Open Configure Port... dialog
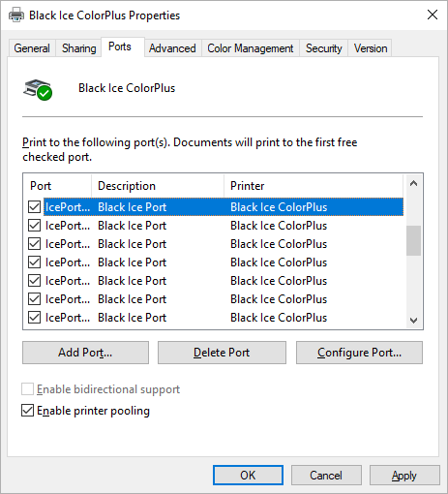The height and width of the screenshot is (494, 448). tap(359, 353)
